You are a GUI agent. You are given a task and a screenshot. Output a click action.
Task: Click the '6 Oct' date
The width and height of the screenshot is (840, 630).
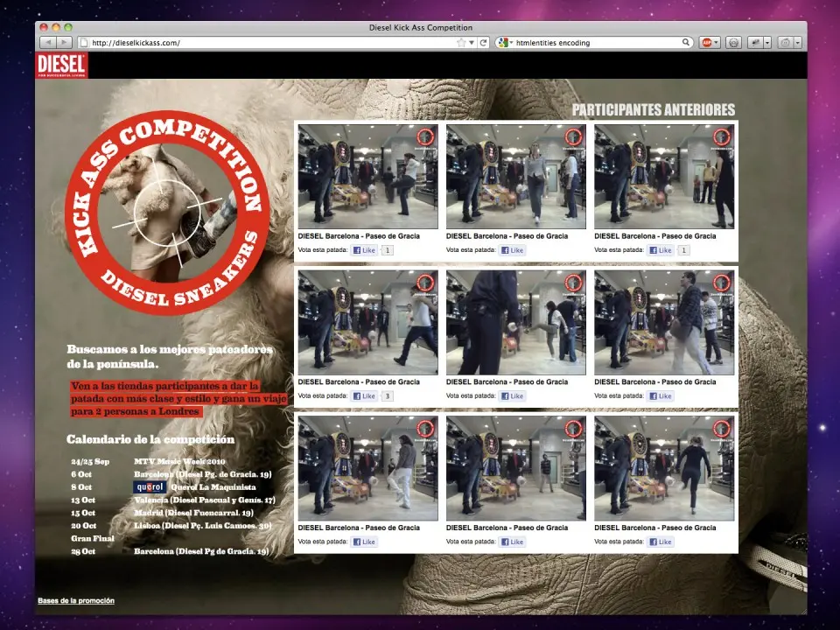pos(81,474)
